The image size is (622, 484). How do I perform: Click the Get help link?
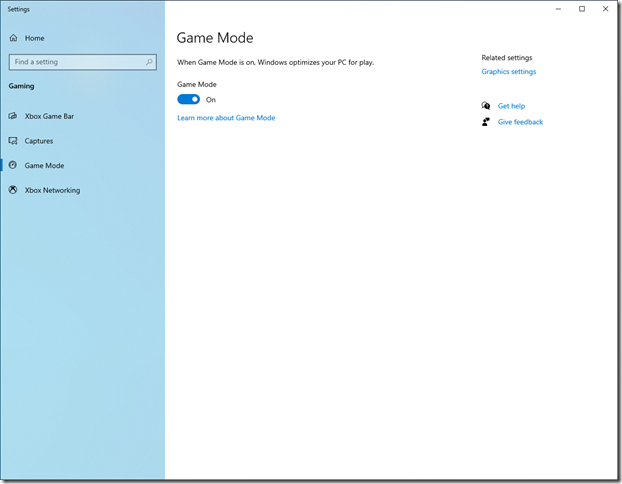click(511, 106)
